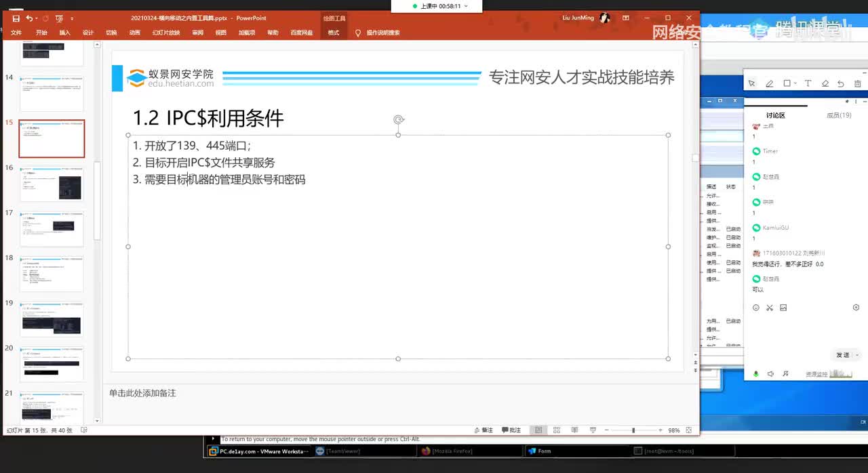Image resolution: width=868 pixels, height=473 pixels.
Task: Click the insert image icon in chat
Action: click(x=783, y=308)
